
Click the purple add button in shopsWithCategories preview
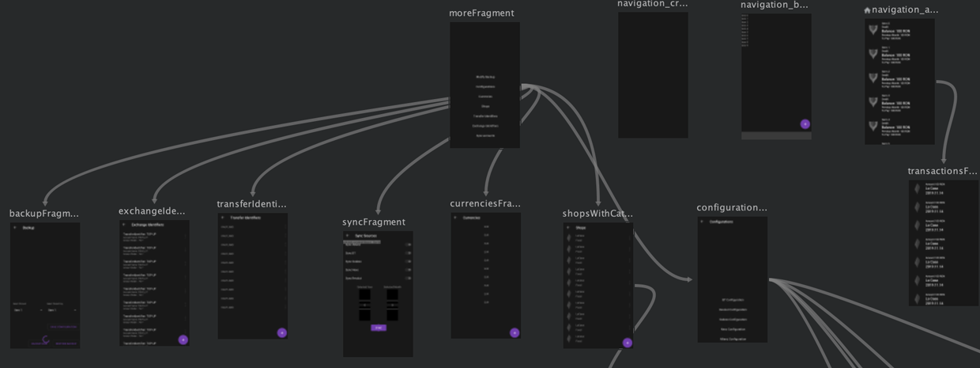coord(628,343)
